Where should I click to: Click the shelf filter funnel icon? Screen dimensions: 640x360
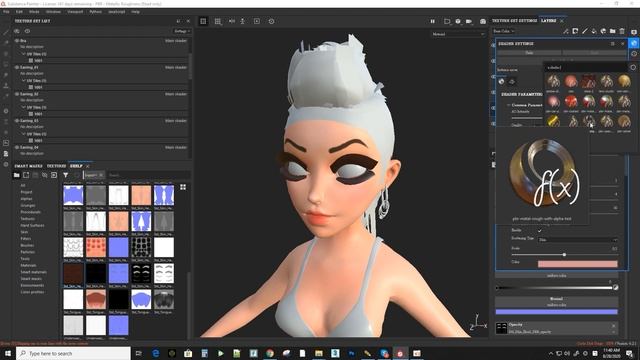coord(66,175)
